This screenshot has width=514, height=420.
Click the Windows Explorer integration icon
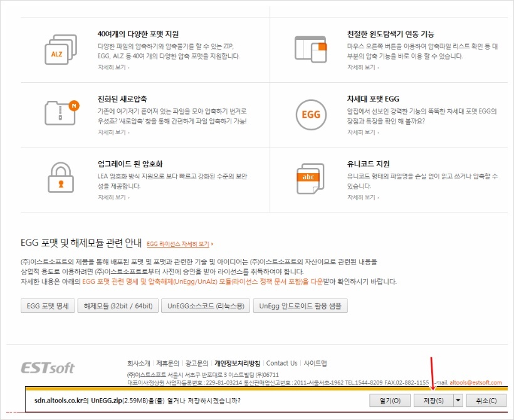coord(310,49)
